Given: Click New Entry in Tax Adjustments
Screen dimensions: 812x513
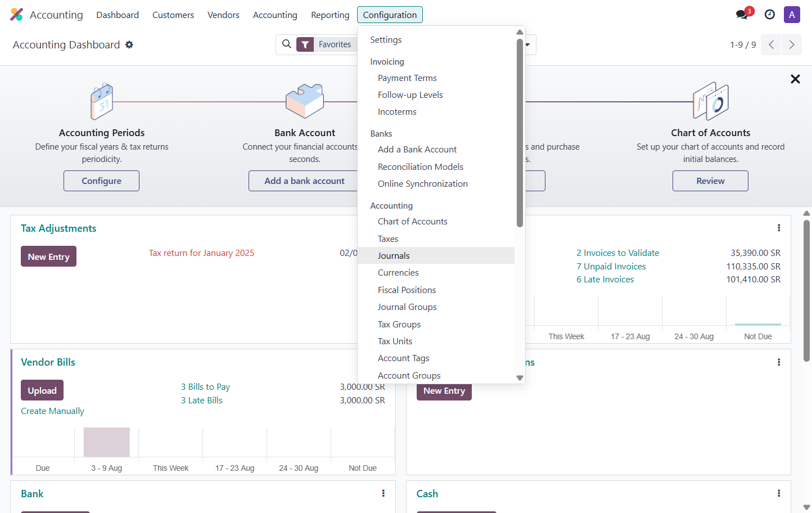Looking at the screenshot, I should click(48, 256).
